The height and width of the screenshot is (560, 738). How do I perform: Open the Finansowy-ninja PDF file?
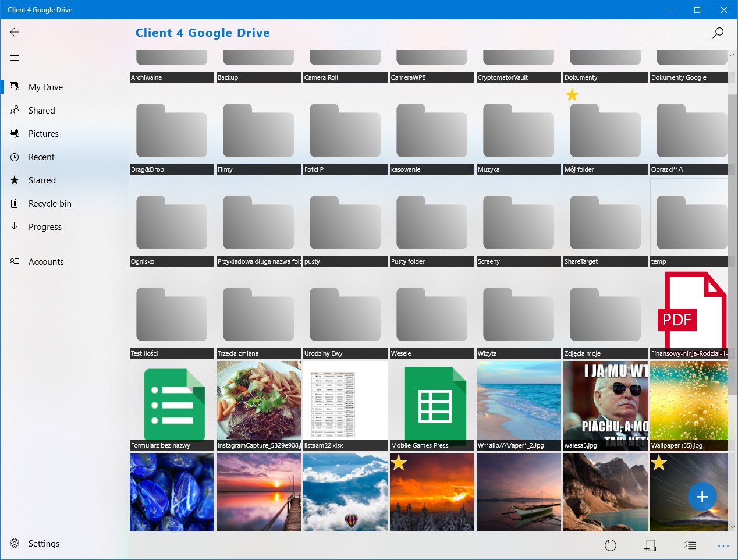click(x=689, y=314)
